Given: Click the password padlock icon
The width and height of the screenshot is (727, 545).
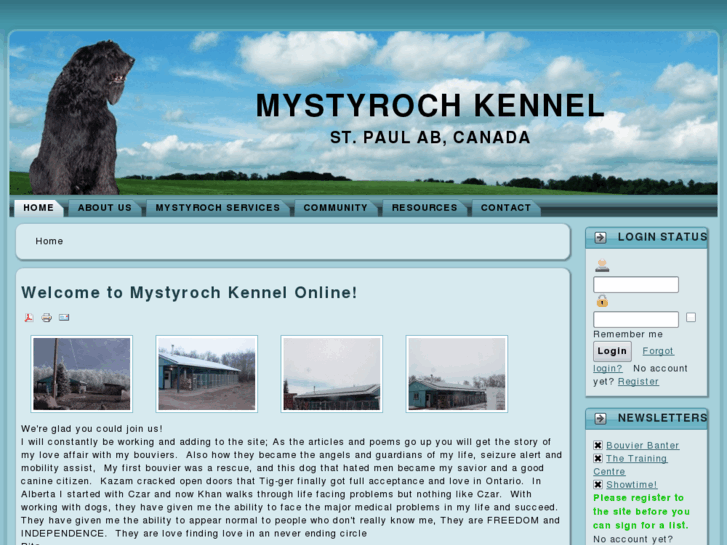Looking at the screenshot, I should 602,301.
